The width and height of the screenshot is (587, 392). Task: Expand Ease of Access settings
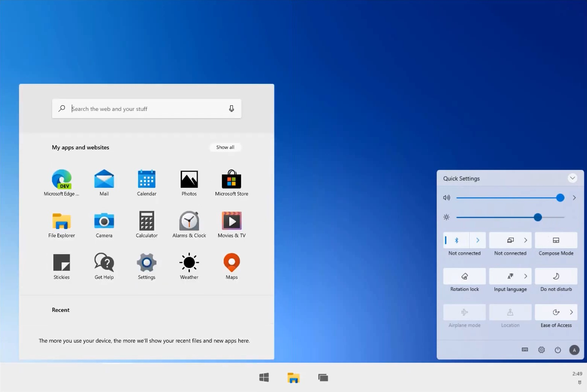[x=571, y=312]
